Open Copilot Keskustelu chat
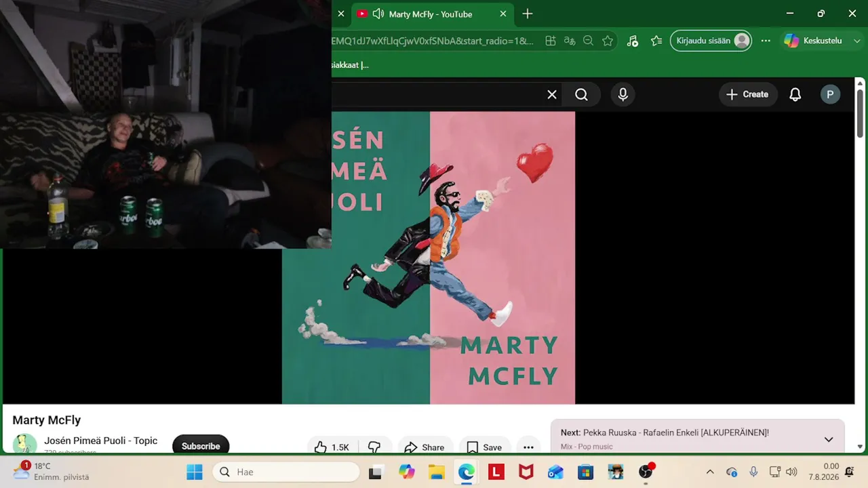This screenshot has height=488, width=868. 813,41
